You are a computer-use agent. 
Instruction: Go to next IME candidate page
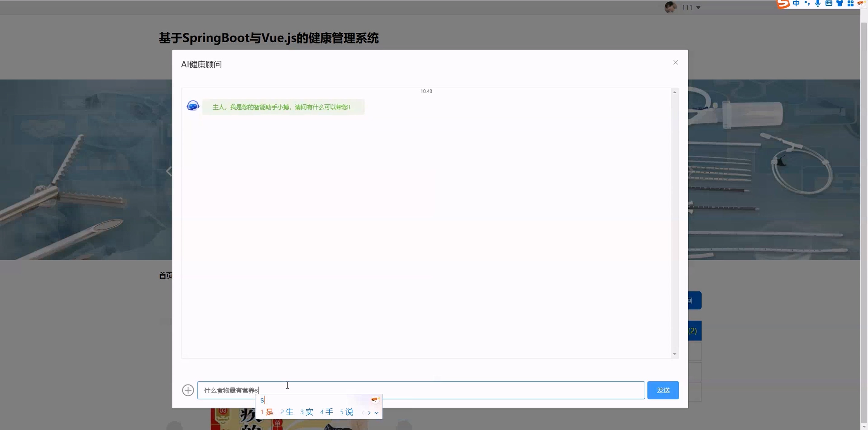(369, 412)
